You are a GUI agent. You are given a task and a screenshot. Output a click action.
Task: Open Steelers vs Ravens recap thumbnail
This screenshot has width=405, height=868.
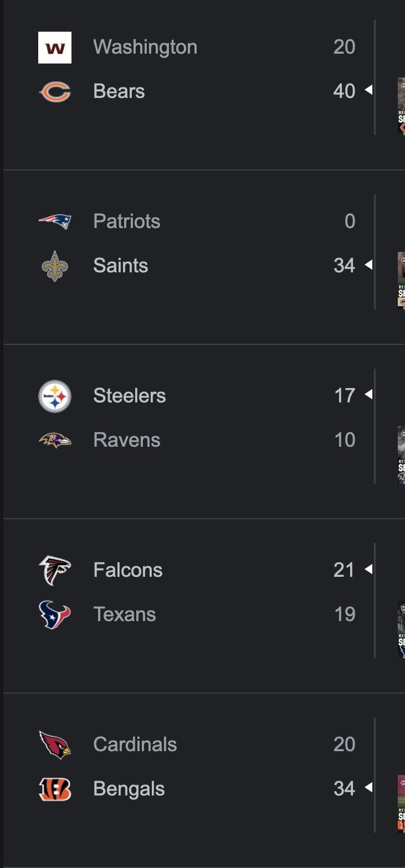pos(401,455)
